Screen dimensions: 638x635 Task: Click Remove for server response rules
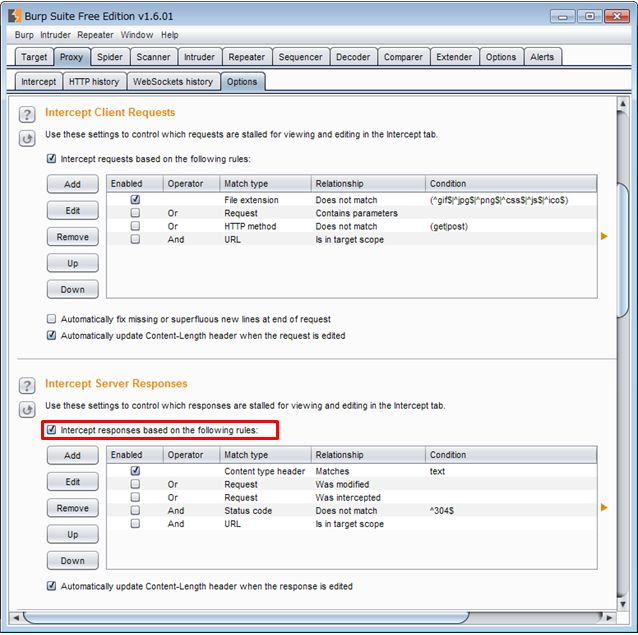[x=72, y=508]
